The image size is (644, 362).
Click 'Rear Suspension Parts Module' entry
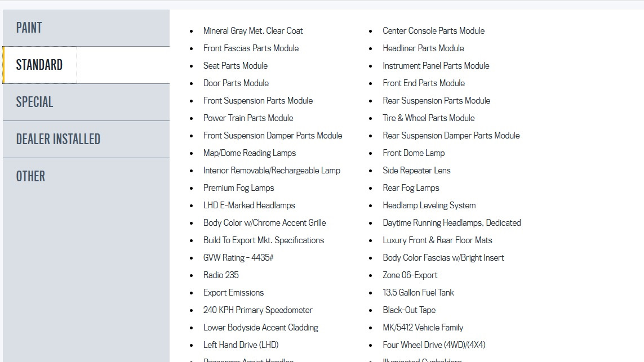click(x=437, y=101)
